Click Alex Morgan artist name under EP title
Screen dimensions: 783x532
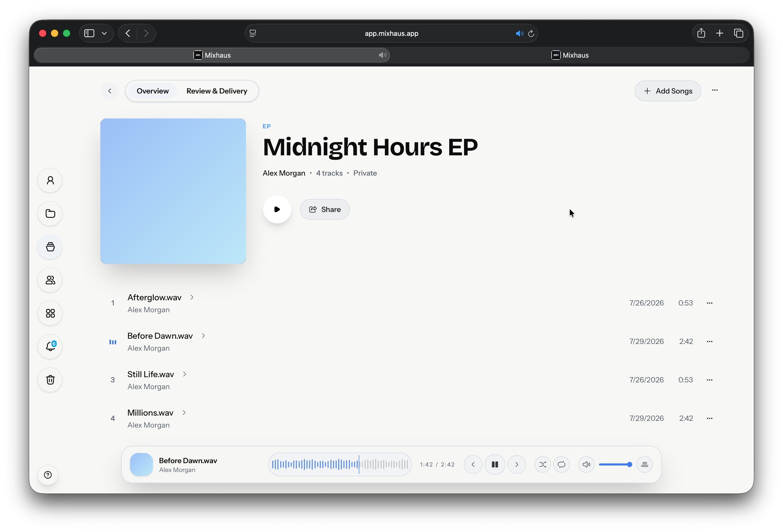(x=284, y=173)
